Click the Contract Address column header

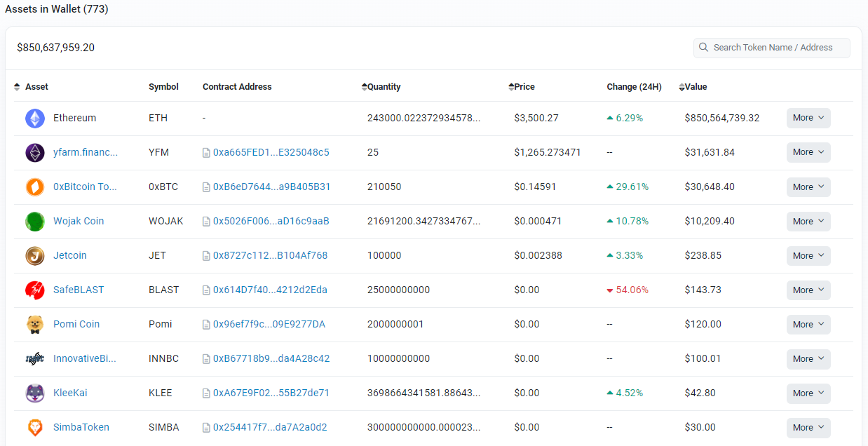237,87
